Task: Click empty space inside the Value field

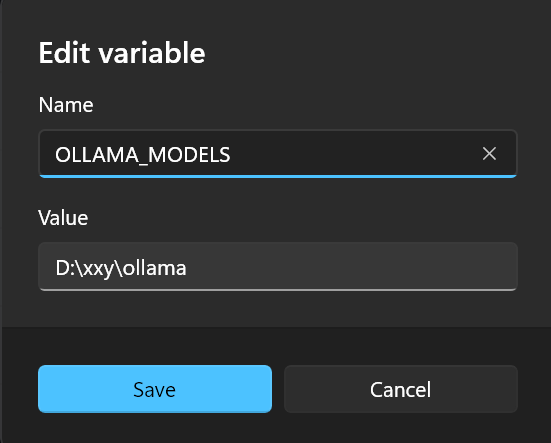Action: pos(351,267)
